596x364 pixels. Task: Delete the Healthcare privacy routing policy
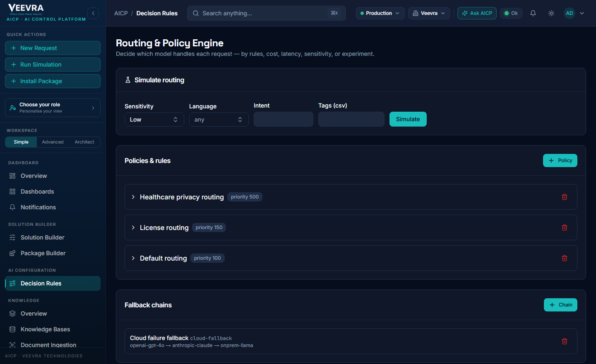565,197
